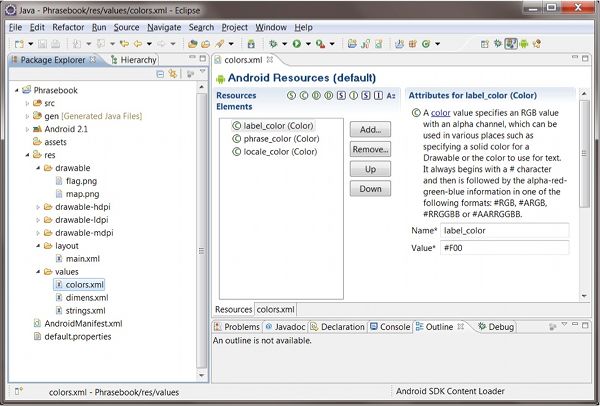Open the Debug configurations dropdown arrow
The height and width of the screenshot is (406, 600).
point(284,44)
